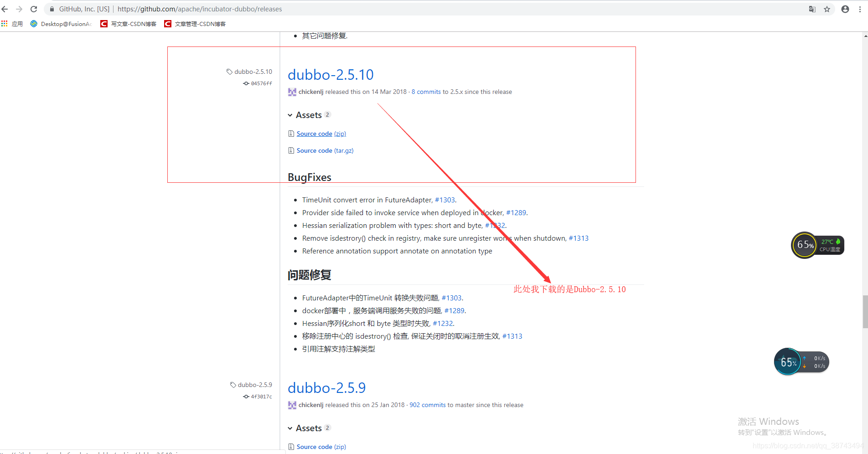Open the dubbo-2.5.10 release title

point(331,75)
